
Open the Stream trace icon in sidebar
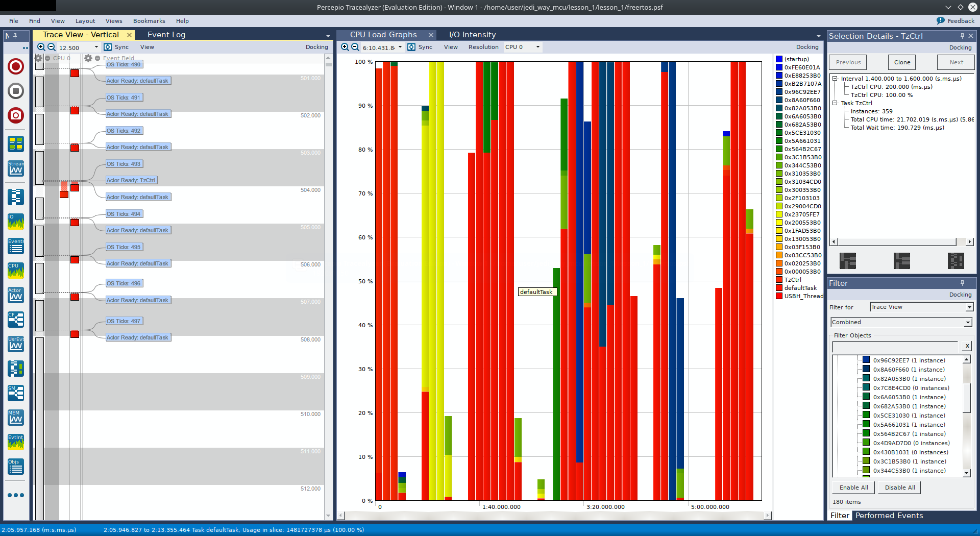[16, 168]
